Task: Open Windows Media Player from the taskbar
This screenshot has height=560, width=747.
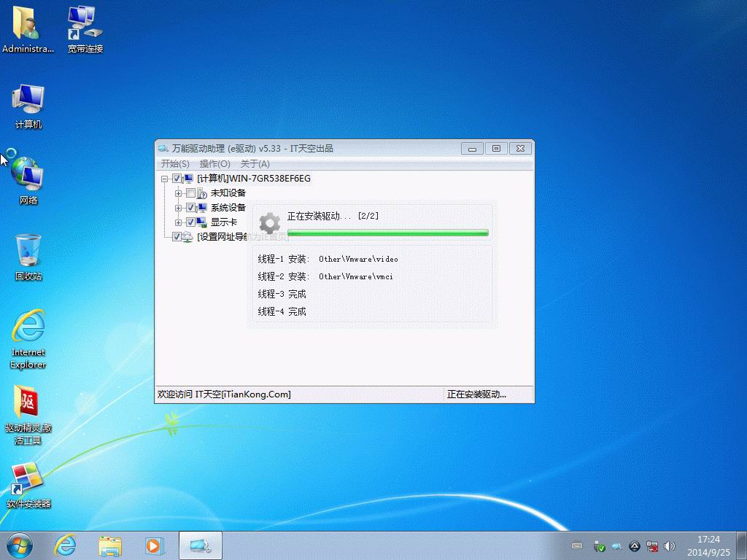Action: coord(154,545)
